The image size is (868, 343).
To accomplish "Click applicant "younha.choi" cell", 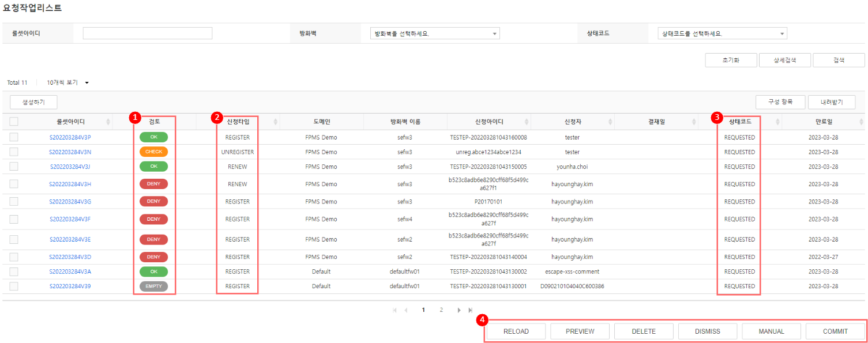I will [x=572, y=167].
